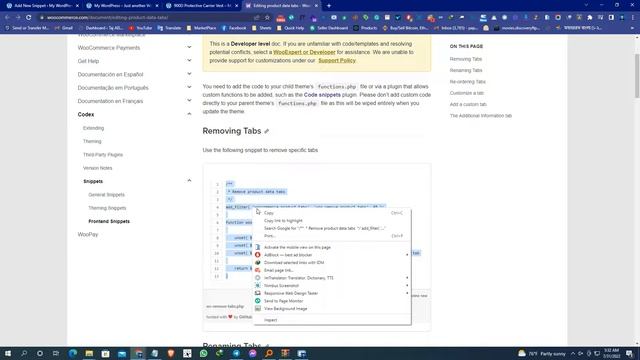Click the share icon in the address bar

tap(256, 18)
